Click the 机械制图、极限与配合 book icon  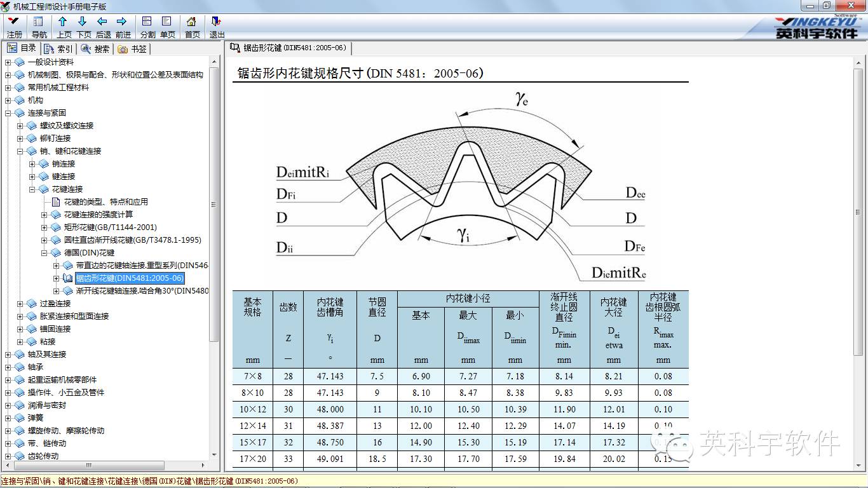(x=19, y=75)
